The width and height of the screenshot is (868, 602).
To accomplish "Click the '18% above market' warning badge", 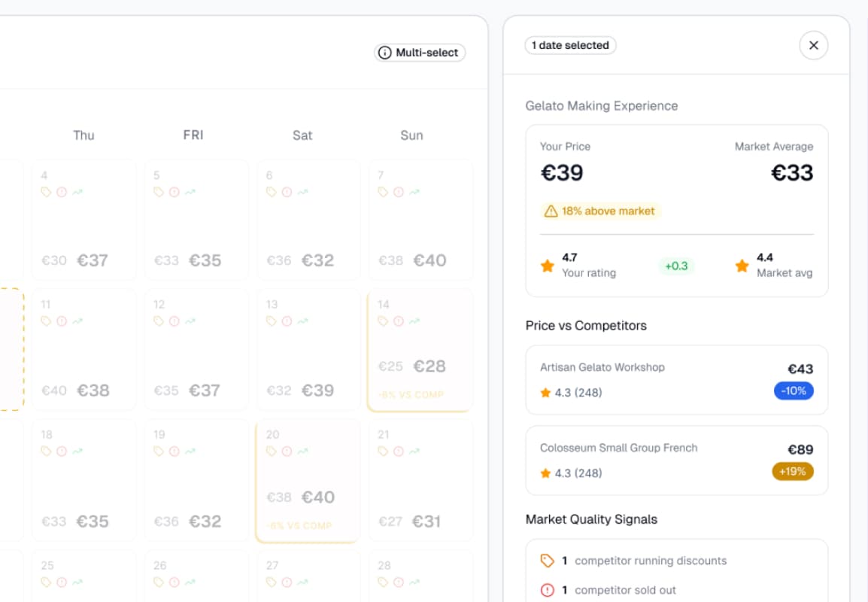I will pos(601,211).
